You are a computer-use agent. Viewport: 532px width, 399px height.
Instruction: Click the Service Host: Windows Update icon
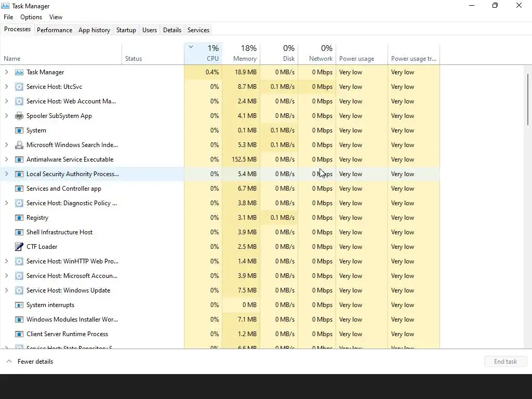[x=19, y=290]
